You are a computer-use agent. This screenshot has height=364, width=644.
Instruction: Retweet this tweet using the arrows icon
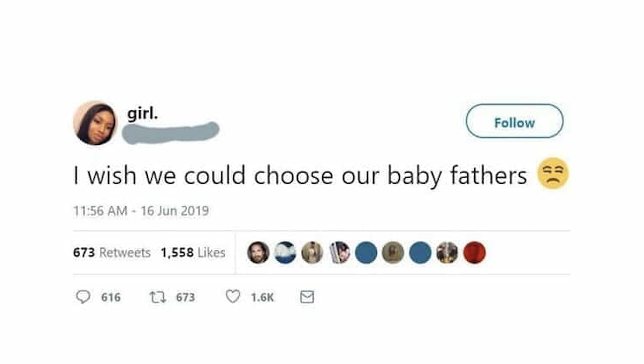click(x=157, y=297)
